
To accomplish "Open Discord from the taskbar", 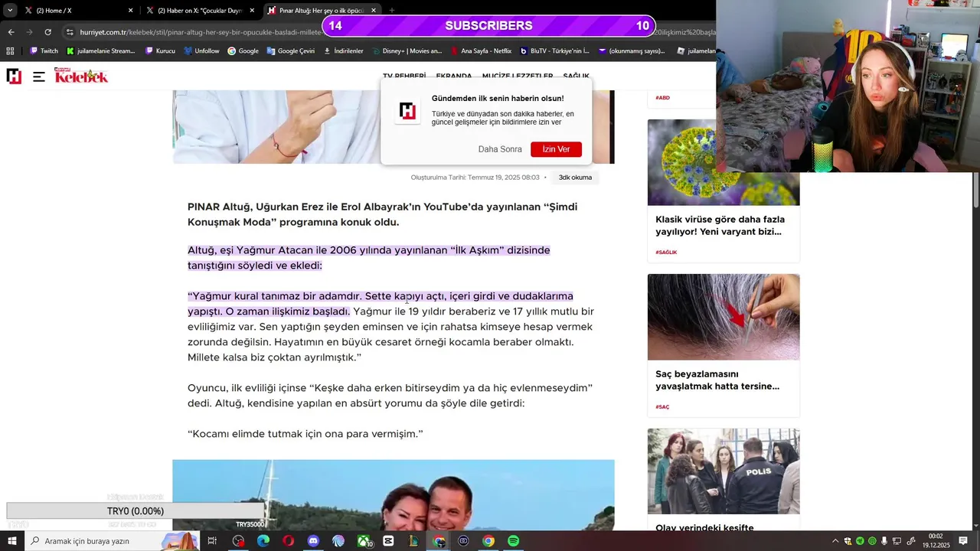I will tap(313, 541).
